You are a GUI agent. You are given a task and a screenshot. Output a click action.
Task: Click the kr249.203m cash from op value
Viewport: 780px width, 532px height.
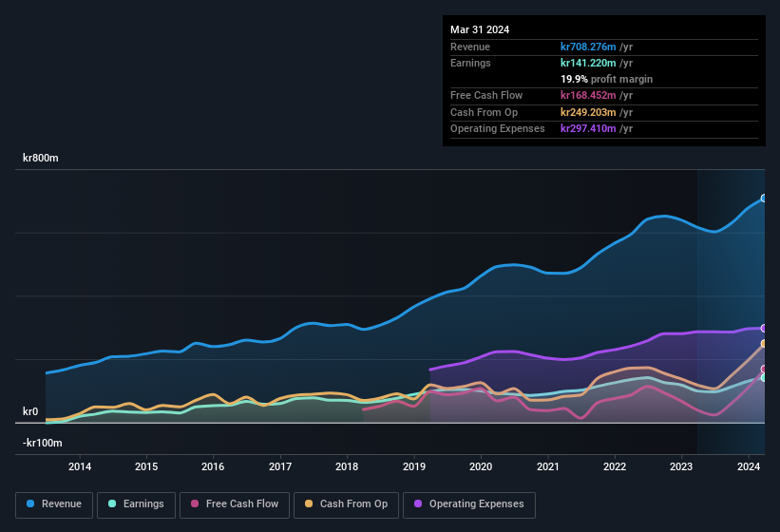click(x=588, y=112)
